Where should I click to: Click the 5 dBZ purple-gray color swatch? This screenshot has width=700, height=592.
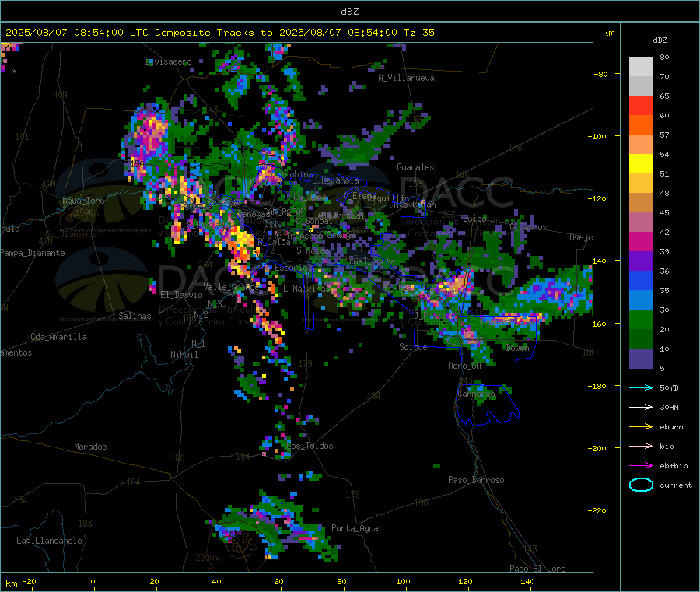point(641,359)
